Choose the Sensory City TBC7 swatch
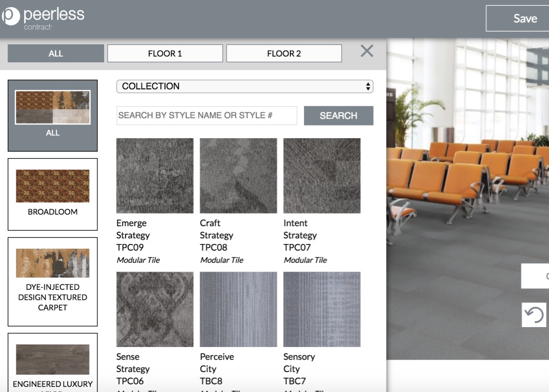 (x=322, y=309)
